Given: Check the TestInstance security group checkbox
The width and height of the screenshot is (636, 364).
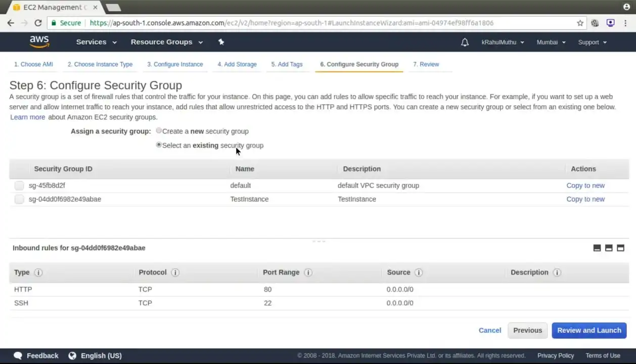Looking at the screenshot, I should tap(19, 199).
